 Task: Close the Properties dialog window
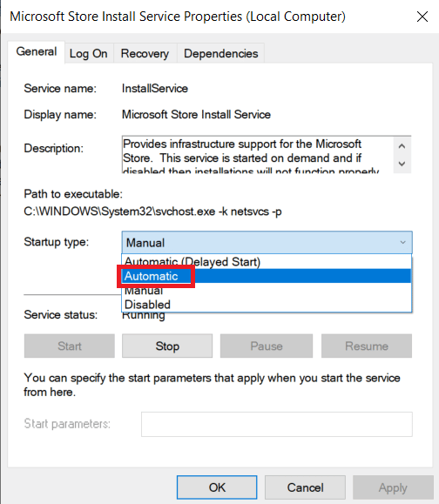(x=422, y=17)
